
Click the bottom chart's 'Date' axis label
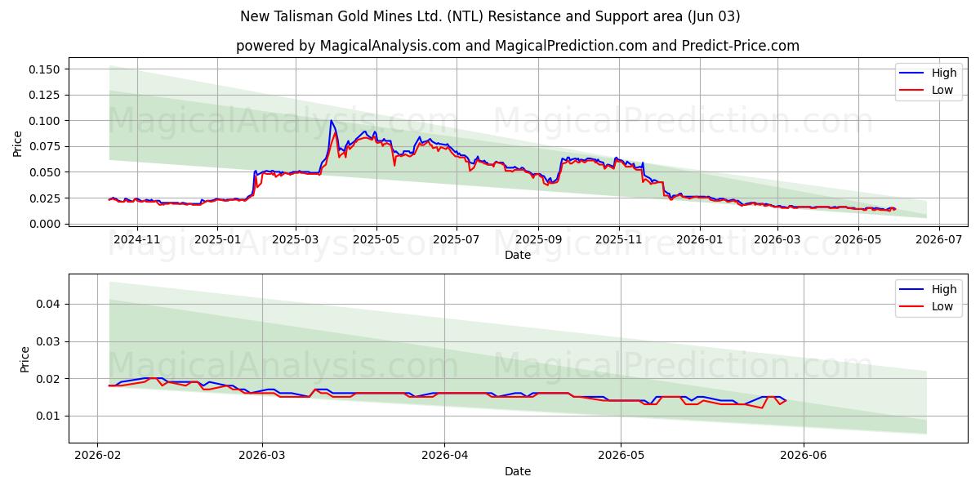(x=518, y=471)
